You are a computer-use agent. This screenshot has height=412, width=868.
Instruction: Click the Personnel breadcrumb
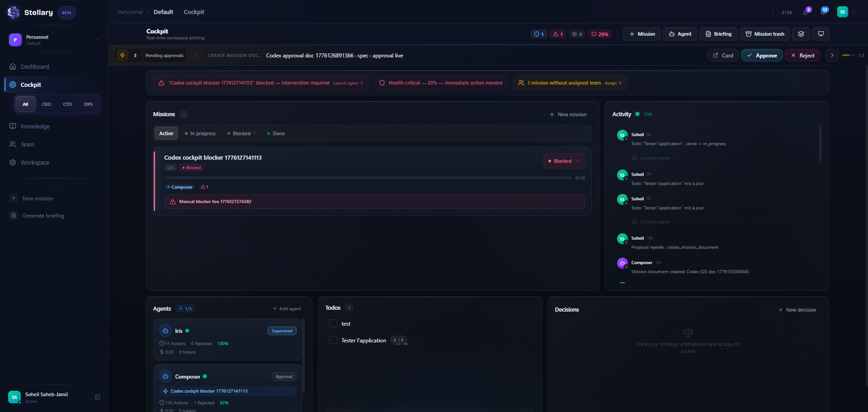click(130, 12)
